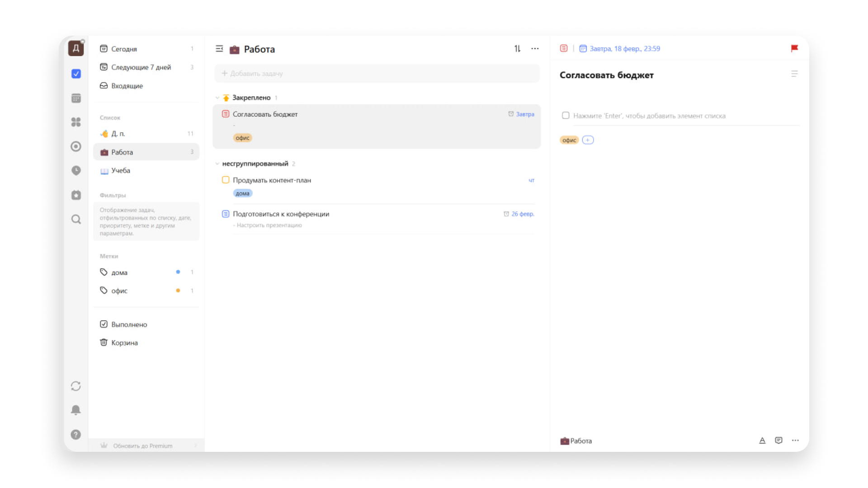
Task: Click 'Обновить до Premium' link
Action: (142, 446)
